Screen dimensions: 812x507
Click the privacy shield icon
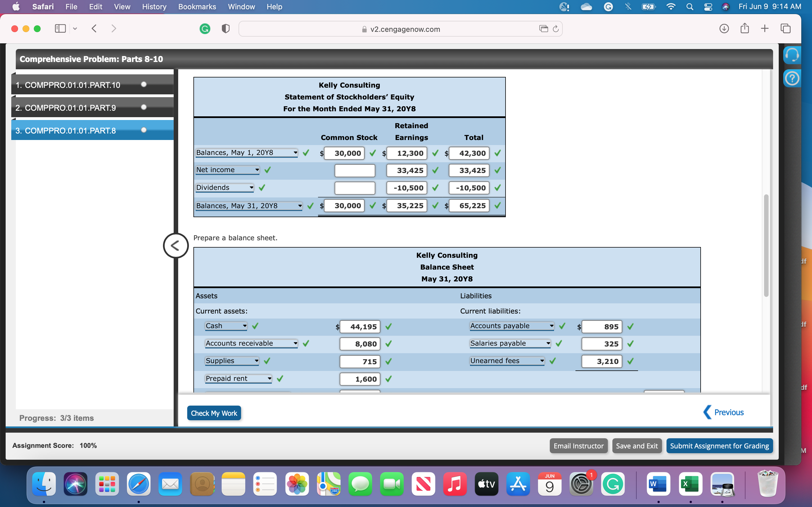(x=226, y=29)
